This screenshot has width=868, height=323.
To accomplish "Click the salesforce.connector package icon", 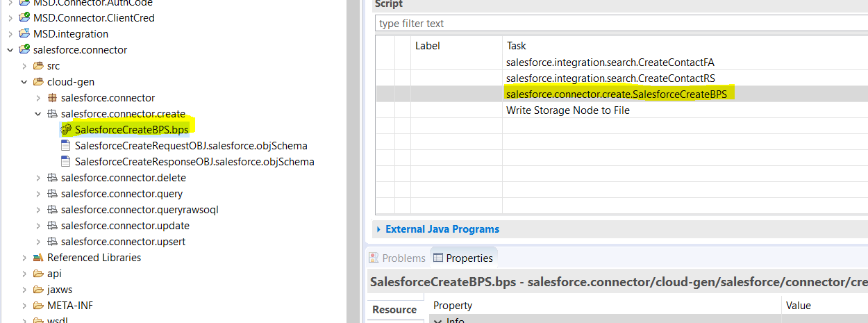I will click(x=53, y=97).
